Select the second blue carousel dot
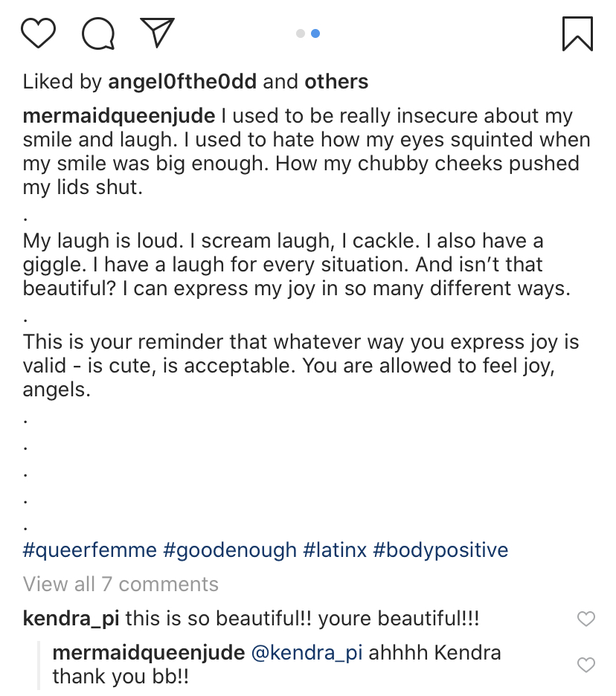The width and height of the screenshot is (616, 696). (x=315, y=33)
